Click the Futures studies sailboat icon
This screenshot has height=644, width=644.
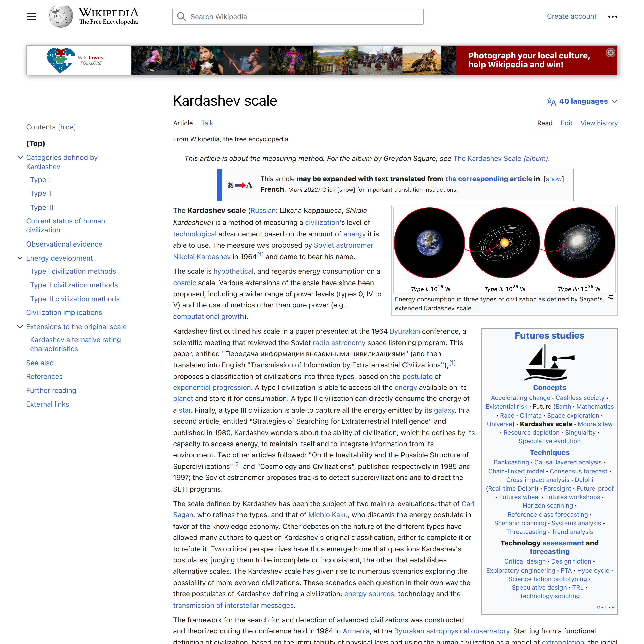pyautogui.click(x=549, y=363)
